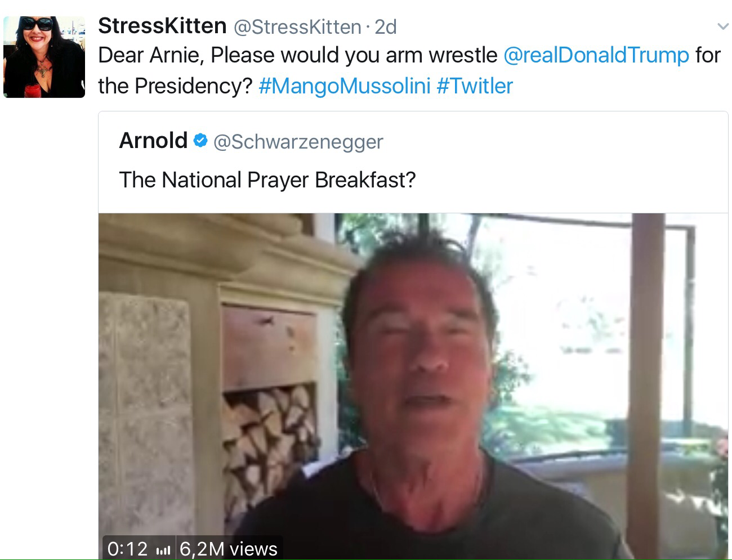Click the blue verified badge beside Arnold

(x=200, y=141)
